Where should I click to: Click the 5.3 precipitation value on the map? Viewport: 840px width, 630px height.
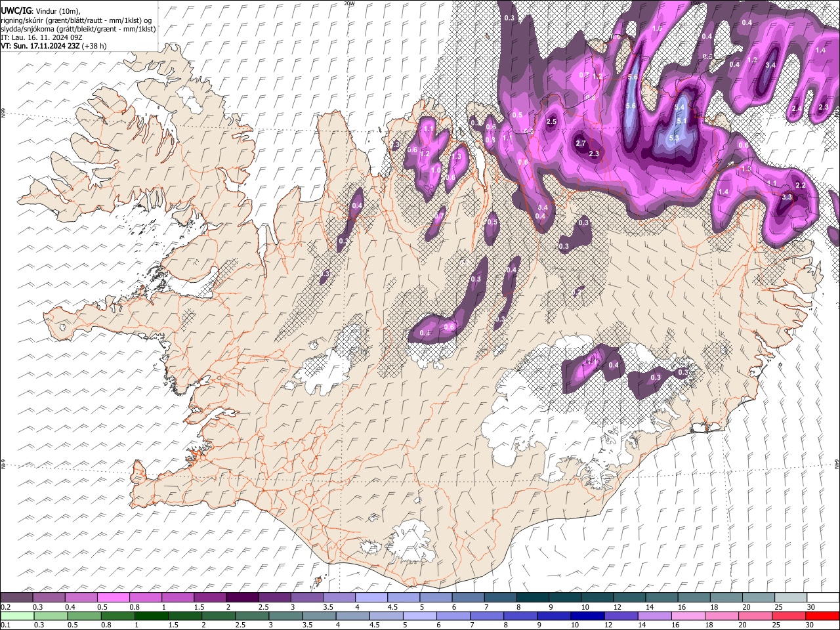pyautogui.click(x=673, y=138)
